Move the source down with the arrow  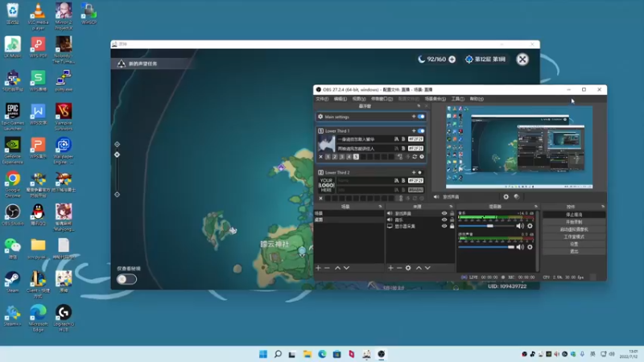427,268
